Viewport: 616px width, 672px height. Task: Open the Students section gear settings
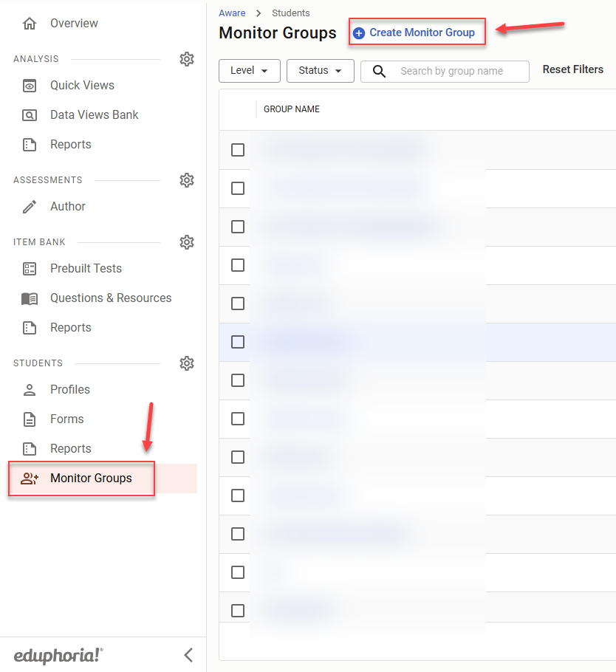187,363
